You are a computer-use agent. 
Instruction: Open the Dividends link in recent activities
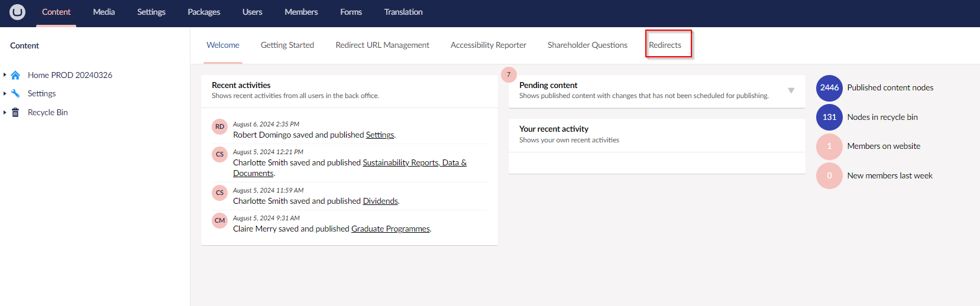[x=380, y=201]
